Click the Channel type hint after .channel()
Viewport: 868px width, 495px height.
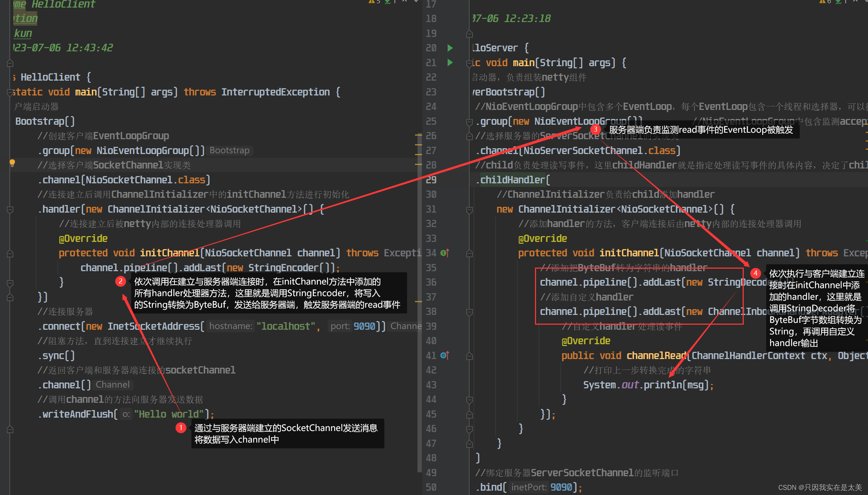pyautogui.click(x=113, y=385)
